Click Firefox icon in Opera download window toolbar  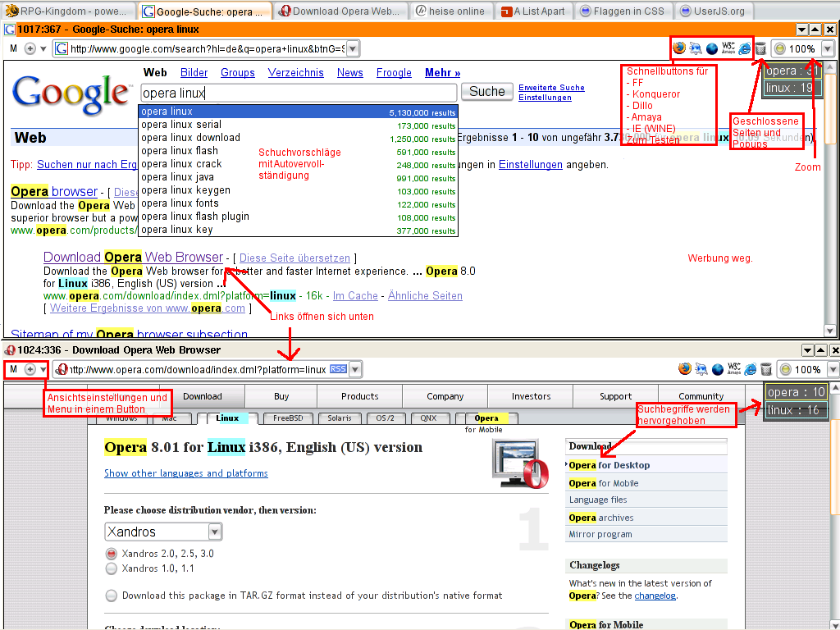coord(684,369)
